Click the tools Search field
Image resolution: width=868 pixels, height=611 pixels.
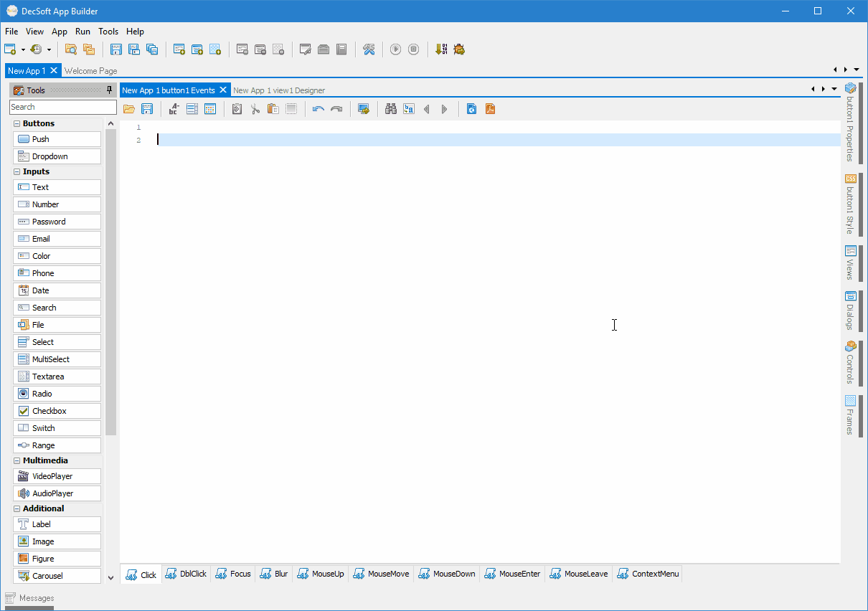[63, 107]
